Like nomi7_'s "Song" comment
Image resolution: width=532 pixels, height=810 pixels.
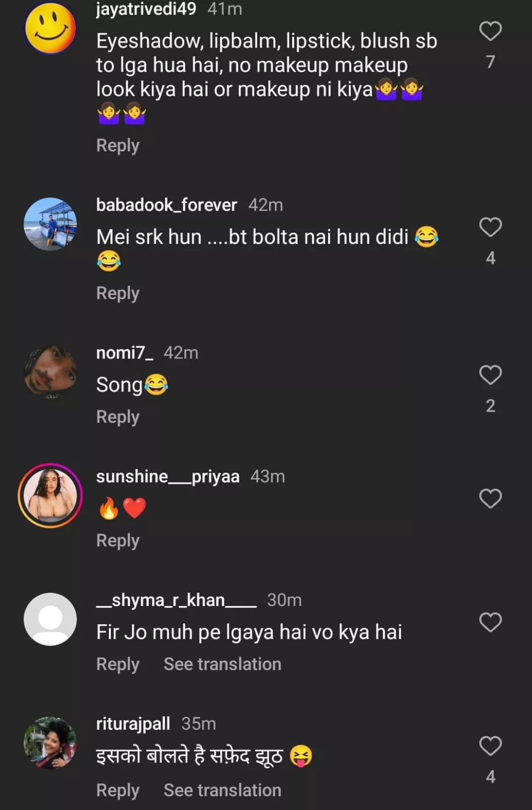[490, 375]
